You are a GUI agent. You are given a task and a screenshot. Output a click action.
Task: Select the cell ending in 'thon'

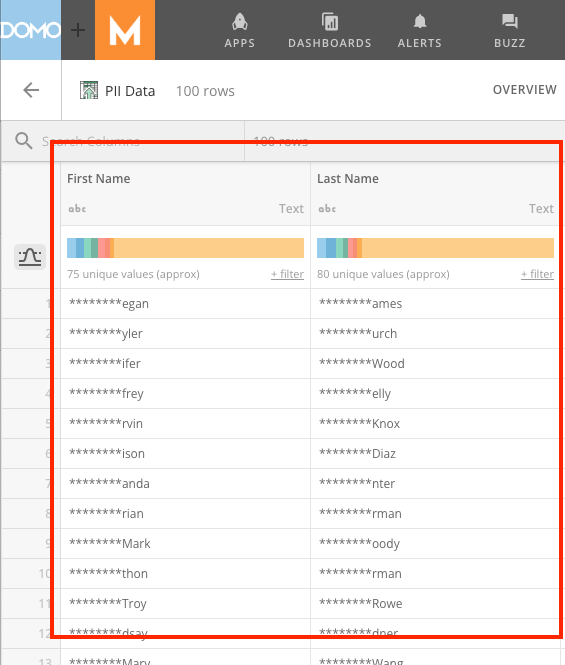(x=185, y=574)
